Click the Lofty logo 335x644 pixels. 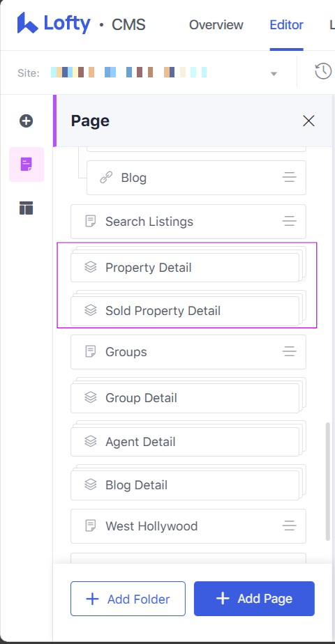(54, 24)
